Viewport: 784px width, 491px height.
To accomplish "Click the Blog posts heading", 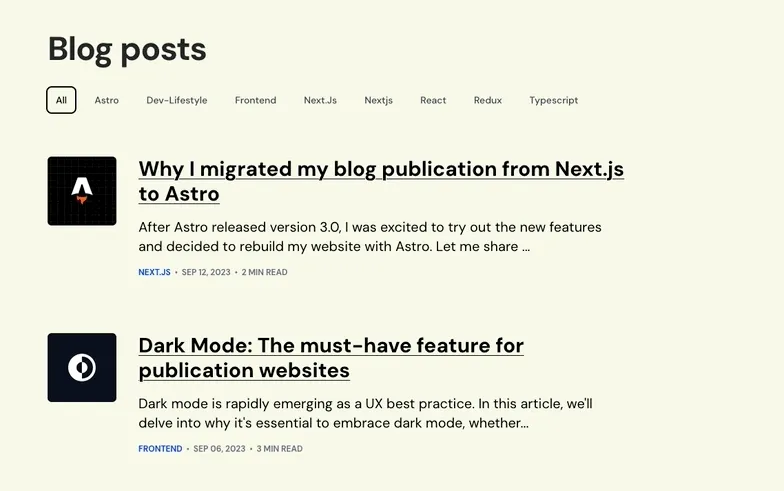I will (127, 50).
